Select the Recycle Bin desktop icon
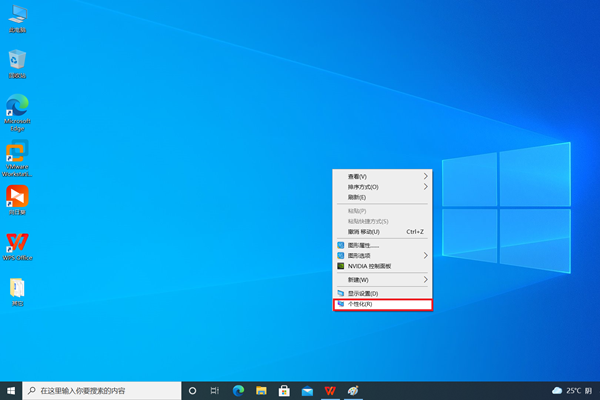Image resolution: width=600 pixels, height=400 pixels. tap(18, 64)
